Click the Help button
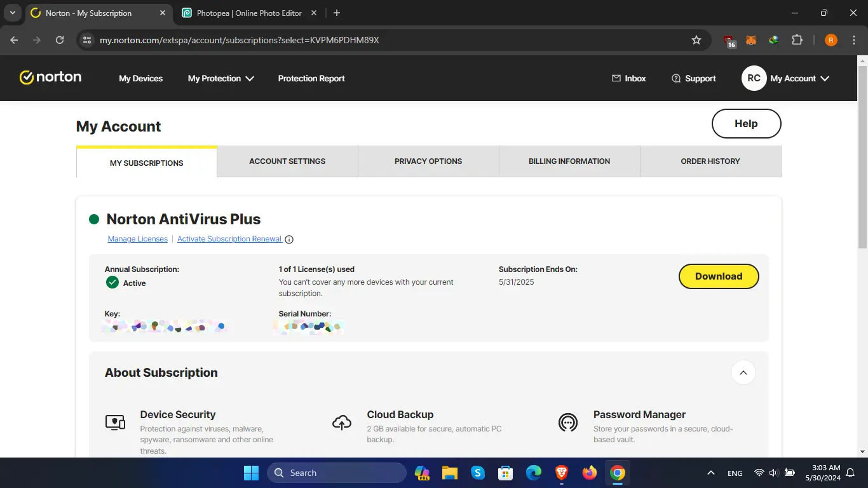This screenshot has width=868, height=488. pyautogui.click(x=746, y=124)
